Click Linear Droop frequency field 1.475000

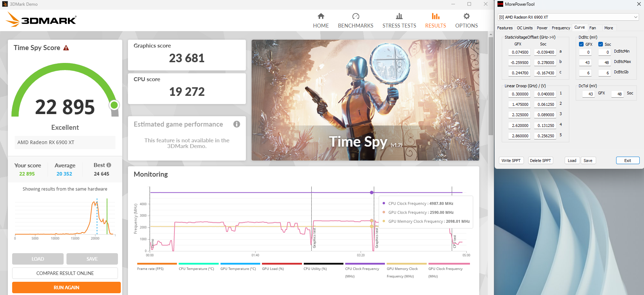[519, 104]
